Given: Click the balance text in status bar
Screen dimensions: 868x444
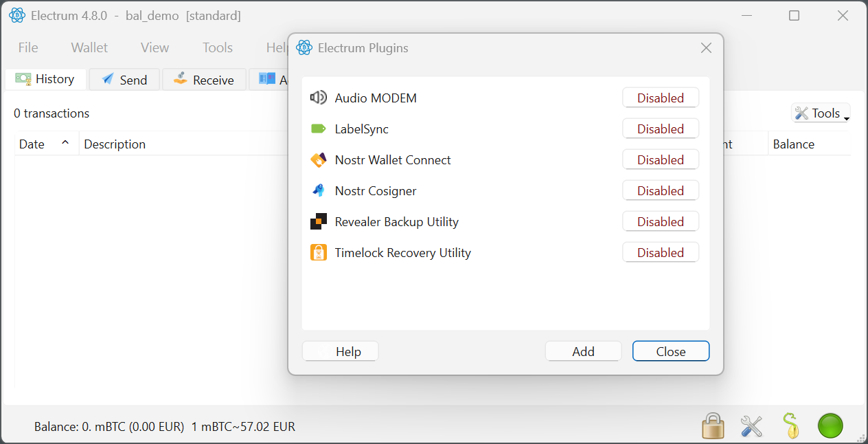Looking at the screenshot, I should pyautogui.click(x=165, y=427).
